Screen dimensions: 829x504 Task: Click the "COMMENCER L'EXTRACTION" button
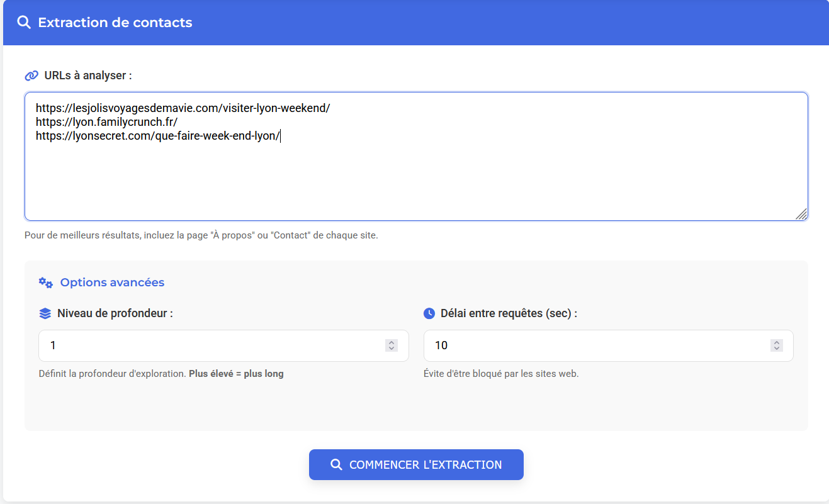tap(416, 464)
